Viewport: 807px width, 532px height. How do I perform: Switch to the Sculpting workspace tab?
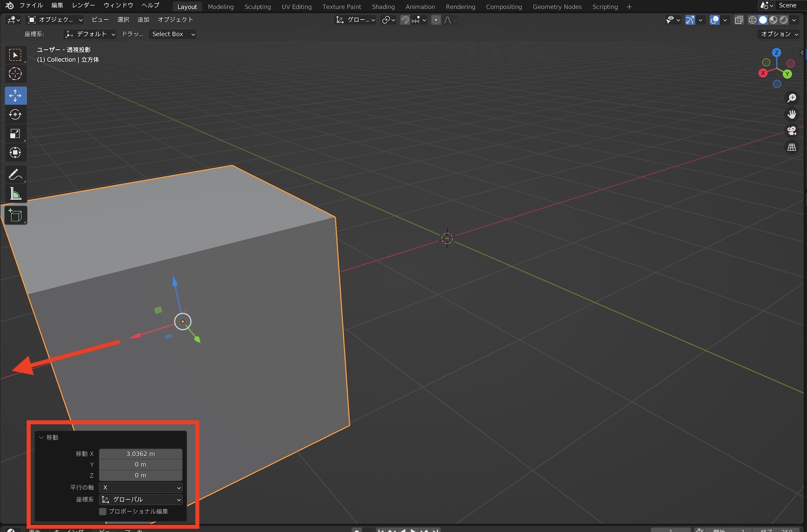tap(257, 7)
